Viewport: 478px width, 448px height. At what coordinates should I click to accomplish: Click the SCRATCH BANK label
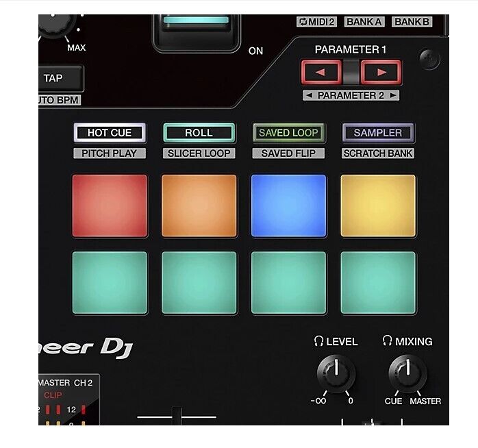tap(378, 153)
